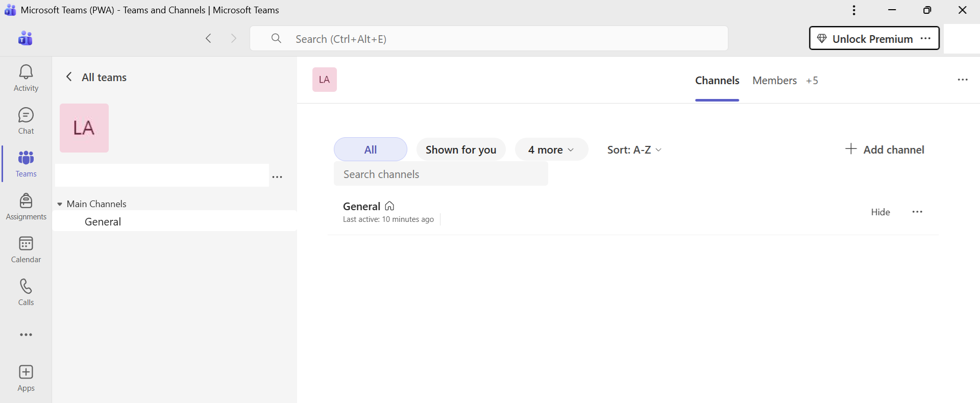Image resolution: width=980 pixels, height=403 pixels.
Task: Open the Unlock Premium ellipsis menu
Action: point(925,38)
